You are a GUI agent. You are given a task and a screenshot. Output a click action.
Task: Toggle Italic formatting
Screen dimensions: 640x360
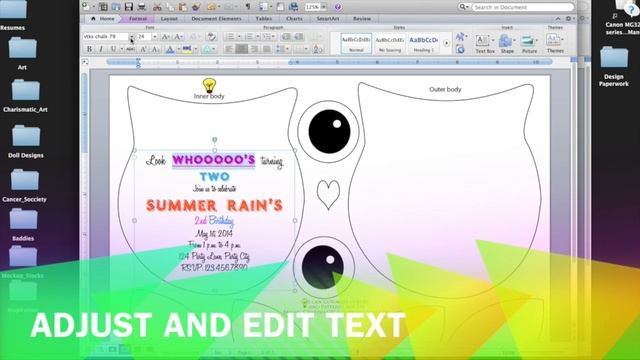101,49
